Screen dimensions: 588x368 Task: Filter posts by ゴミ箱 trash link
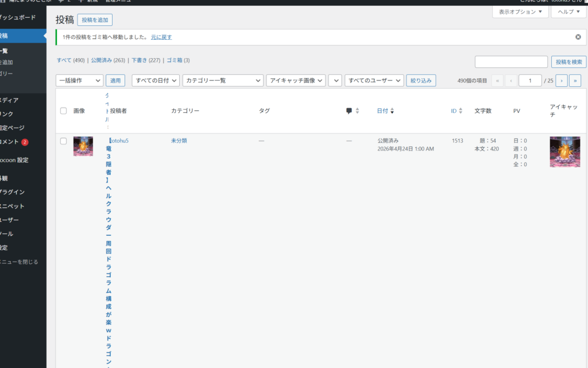pyautogui.click(x=174, y=60)
